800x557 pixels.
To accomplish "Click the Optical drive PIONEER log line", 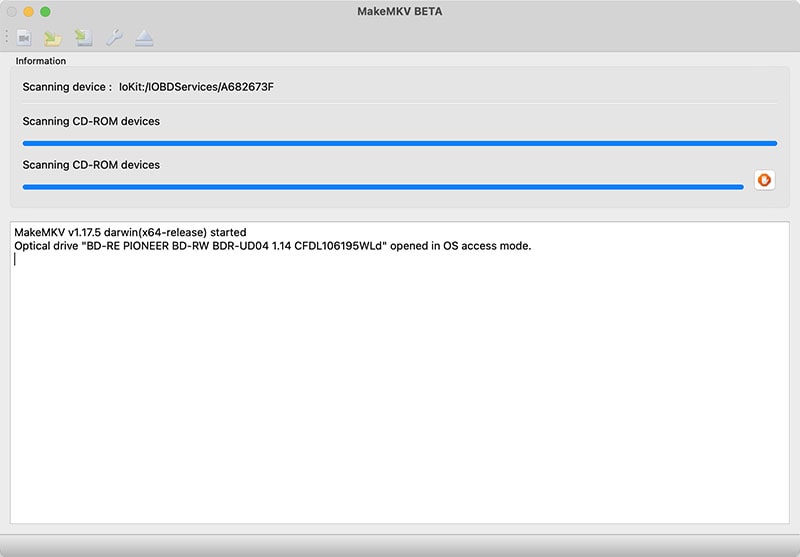I will 272,246.
